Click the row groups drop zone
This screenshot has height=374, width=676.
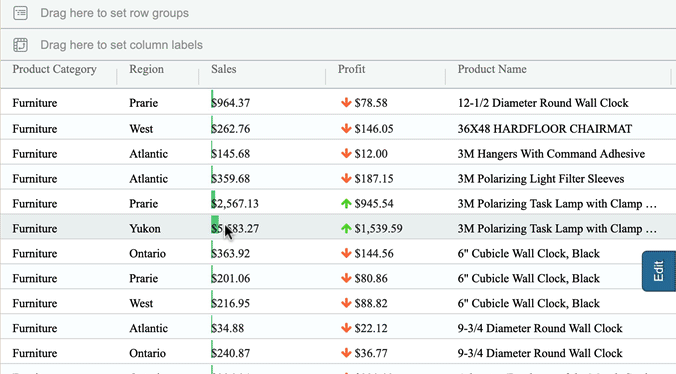tap(338, 13)
